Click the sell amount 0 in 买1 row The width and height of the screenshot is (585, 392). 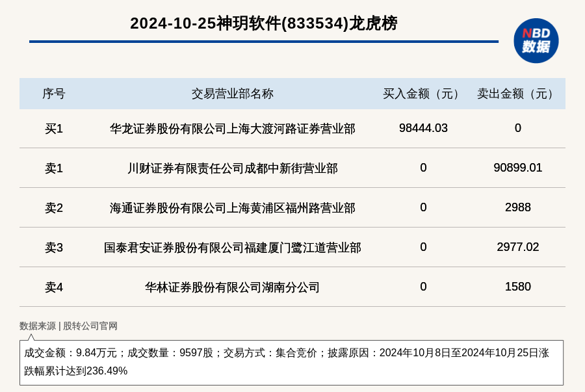[517, 128]
